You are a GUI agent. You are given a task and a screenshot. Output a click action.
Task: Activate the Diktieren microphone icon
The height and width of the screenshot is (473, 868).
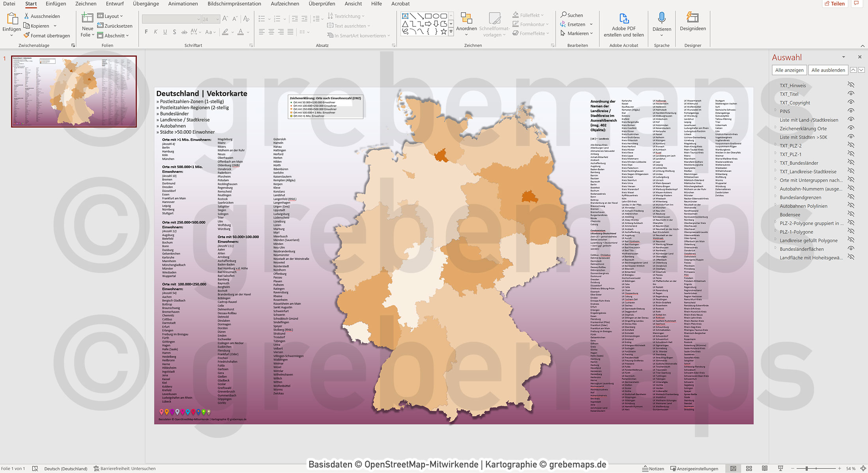tap(662, 19)
